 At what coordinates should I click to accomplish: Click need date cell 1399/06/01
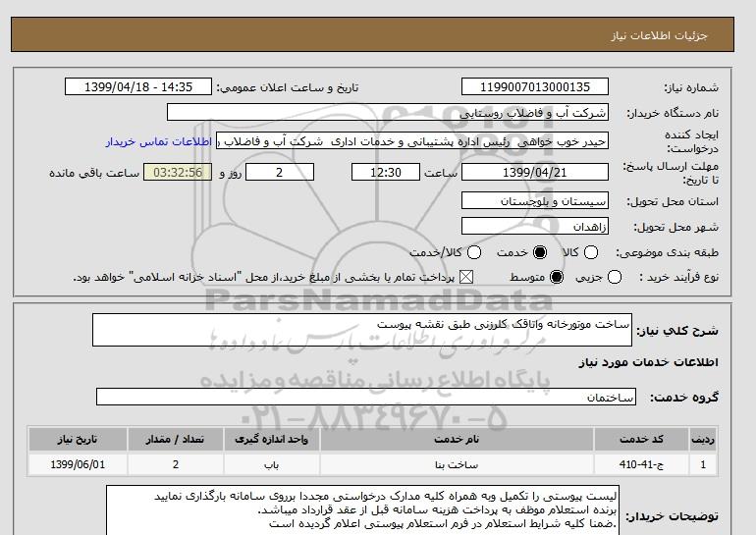(78, 464)
